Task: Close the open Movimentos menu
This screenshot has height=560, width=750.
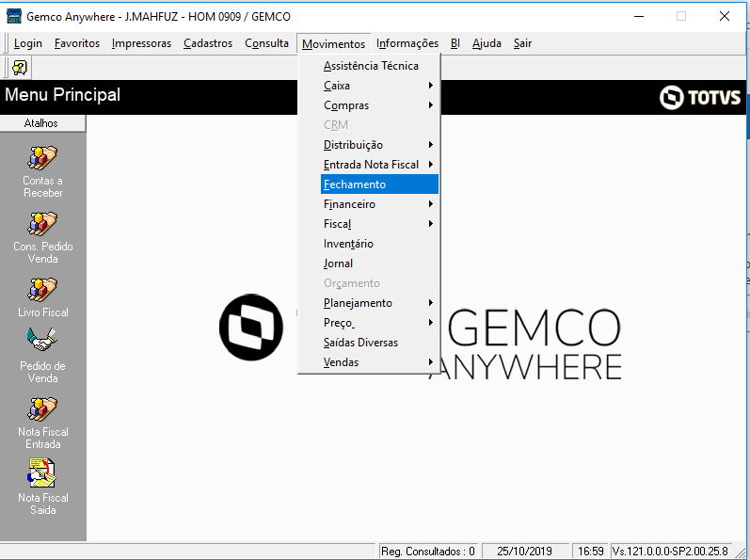Action: [334, 43]
